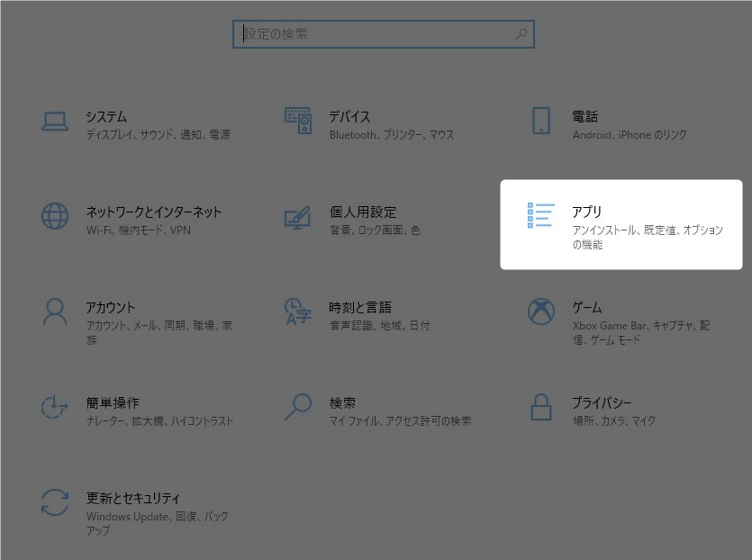Open the プライバシー padlock icon
This screenshot has height=560, width=752.
(x=541, y=407)
